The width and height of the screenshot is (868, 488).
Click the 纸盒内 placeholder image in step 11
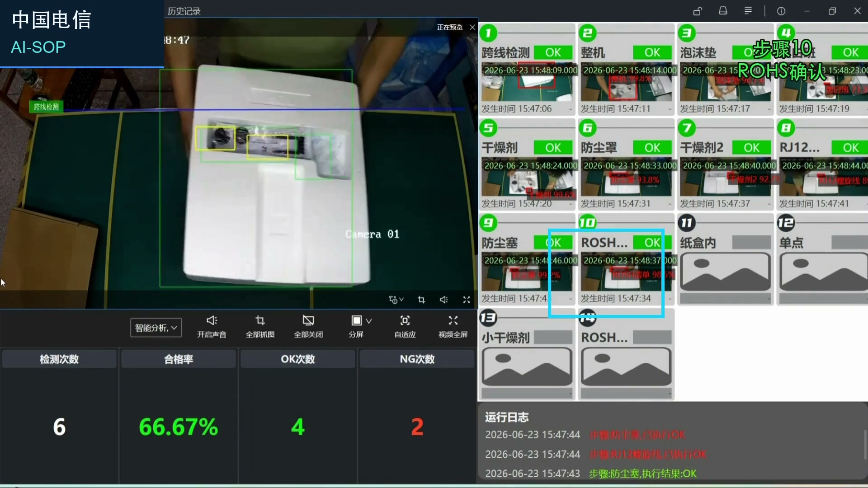pyautogui.click(x=726, y=272)
